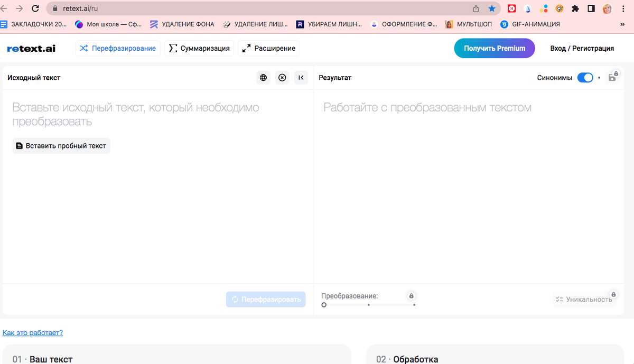Click the '01 · Ваш текст' heading
The height and width of the screenshot is (364, 634).
(x=42, y=359)
